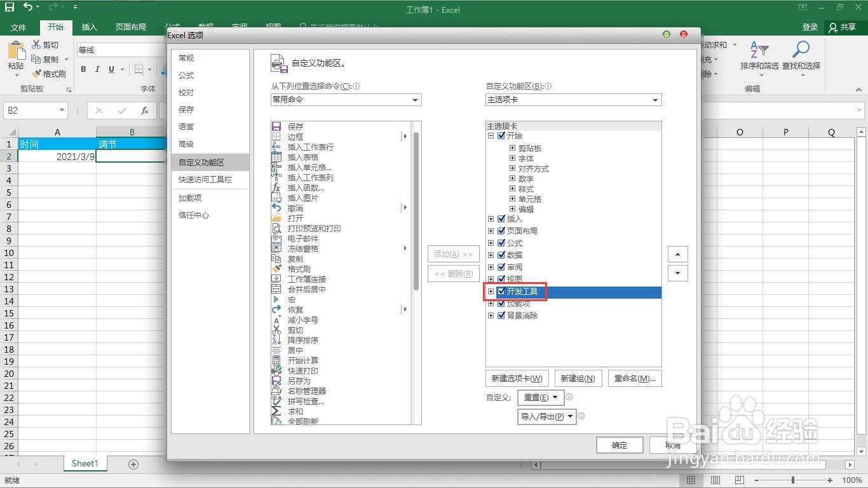Click zoom out minus in the status bar
The width and height of the screenshot is (868, 488).
tap(757, 480)
